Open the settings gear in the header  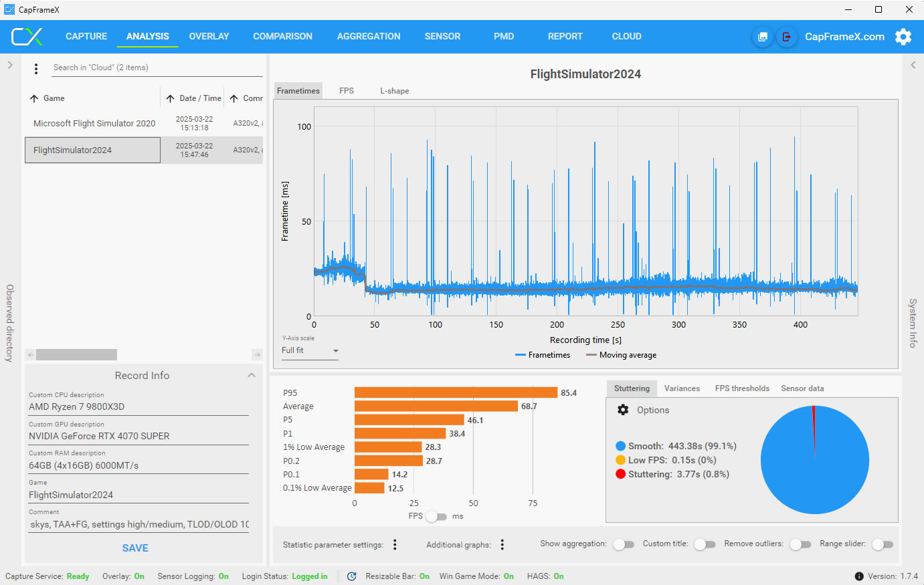[903, 37]
